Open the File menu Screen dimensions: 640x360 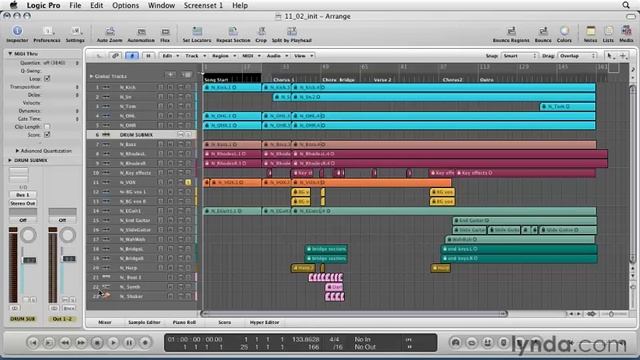point(75,5)
